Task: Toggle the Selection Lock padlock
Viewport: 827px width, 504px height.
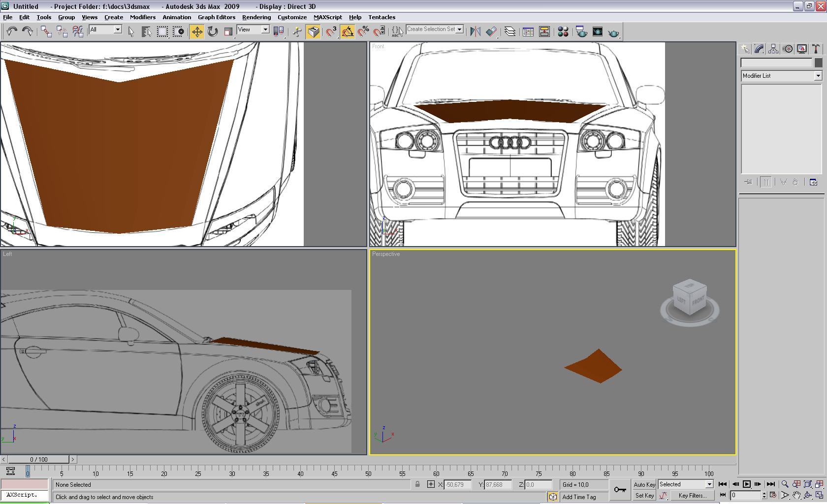Action: click(417, 485)
